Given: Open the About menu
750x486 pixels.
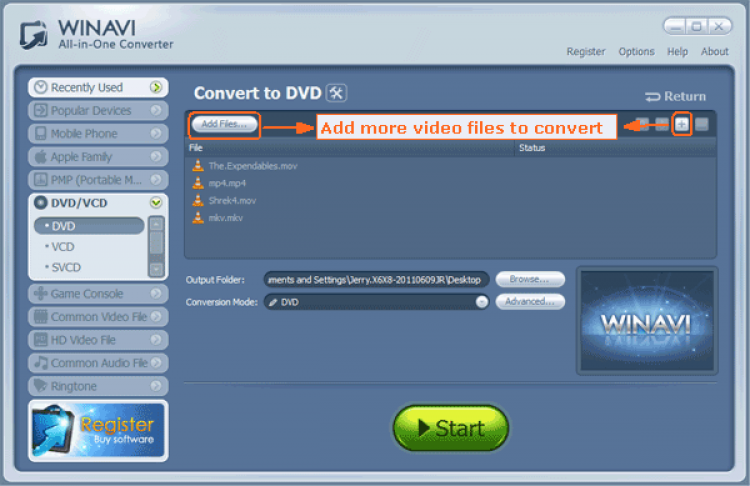Looking at the screenshot, I should click(x=715, y=52).
